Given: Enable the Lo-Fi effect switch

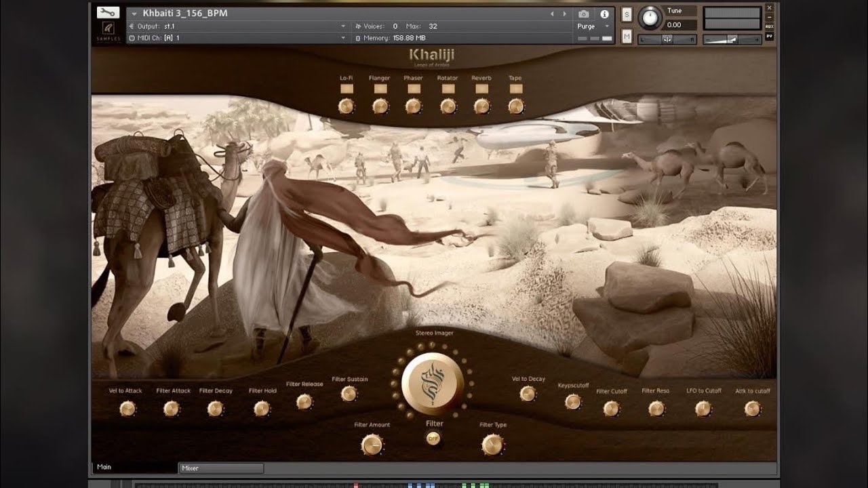Looking at the screenshot, I should pyautogui.click(x=347, y=89).
